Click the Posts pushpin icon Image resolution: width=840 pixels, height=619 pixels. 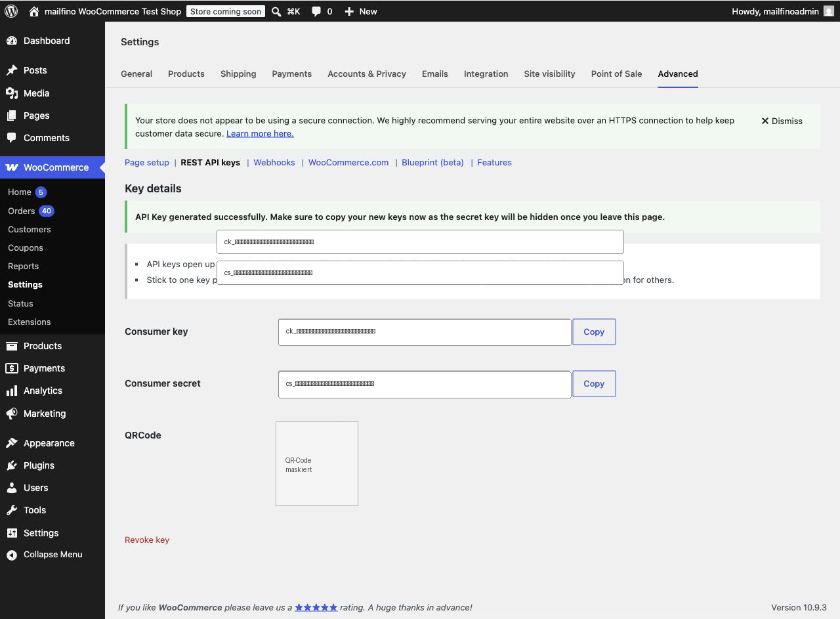coord(12,70)
